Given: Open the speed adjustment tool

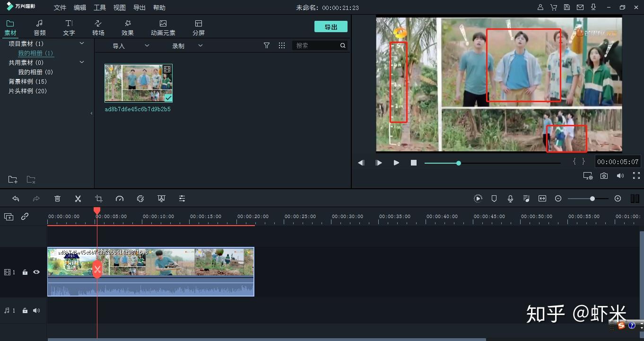Looking at the screenshot, I should (x=120, y=199).
